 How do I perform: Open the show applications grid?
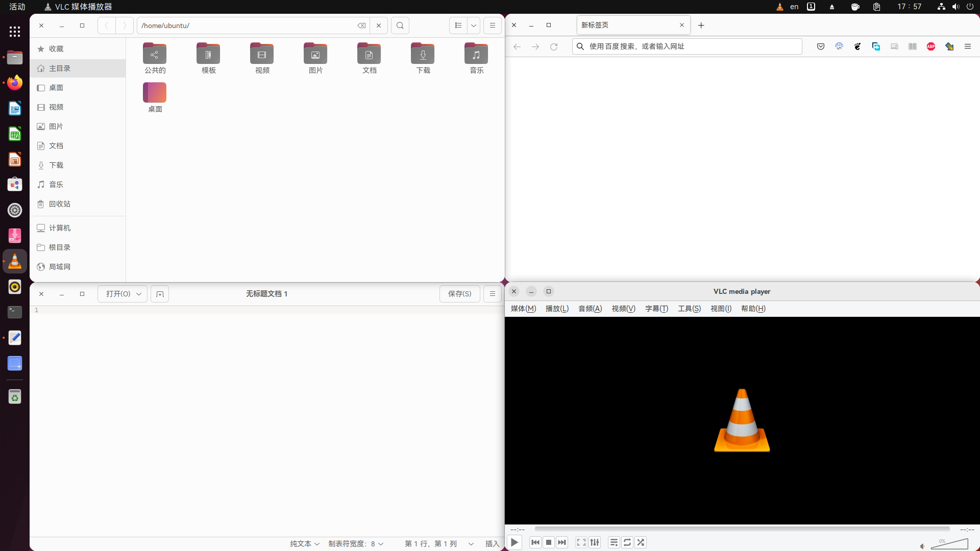(15, 32)
